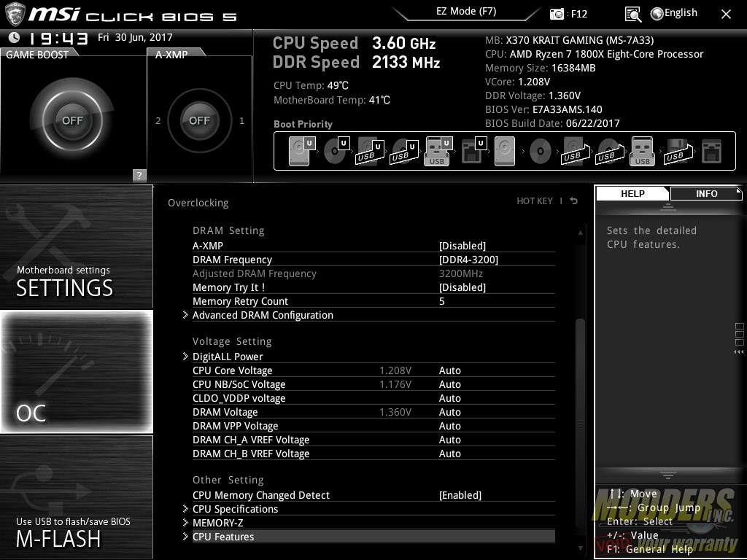Screen dimensions: 747x560
Task: Open the DRAM Frequency [DDR4-3200] value list
Action: coord(468,260)
